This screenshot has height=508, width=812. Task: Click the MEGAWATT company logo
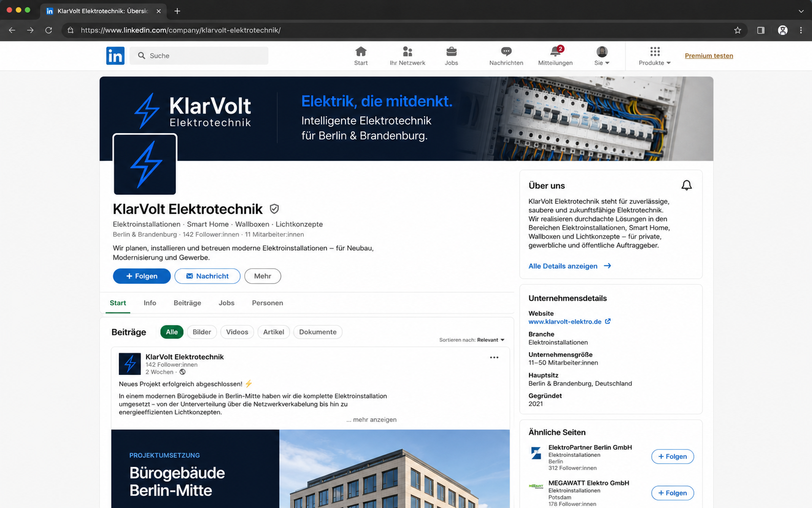coord(536,486)
